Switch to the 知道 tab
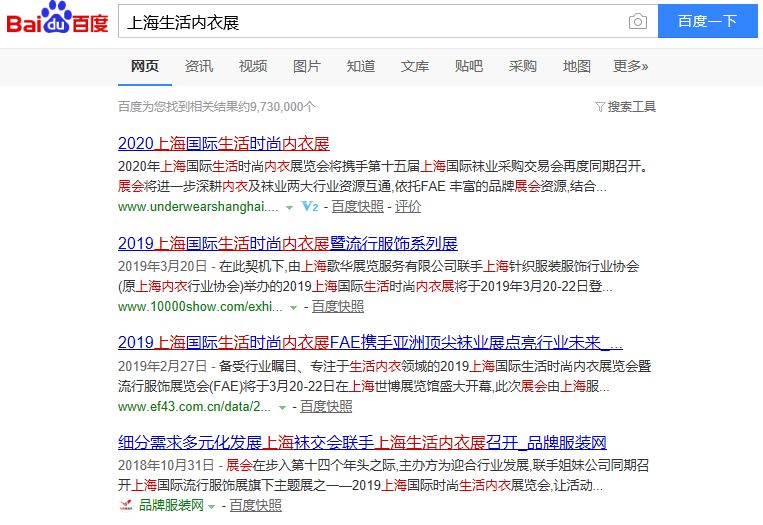 [x=361, y=66]
